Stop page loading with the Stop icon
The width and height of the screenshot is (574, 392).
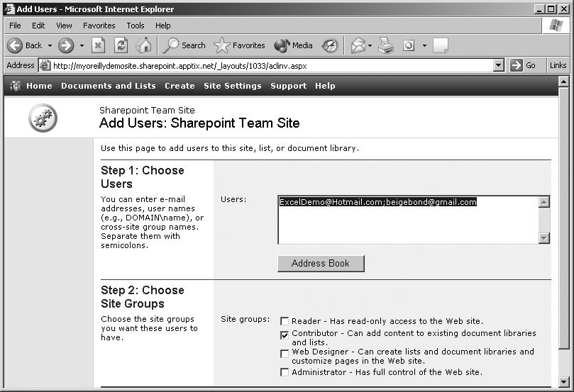click(x=98, y=45)
